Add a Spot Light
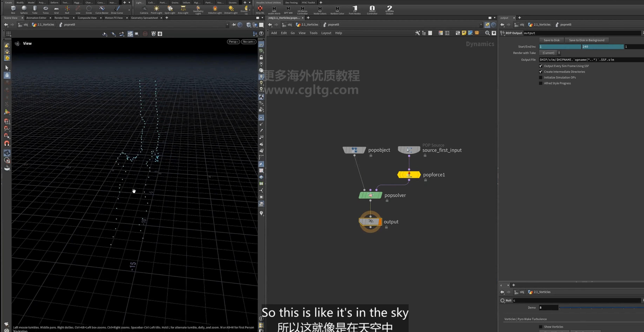 click(170, 10)
